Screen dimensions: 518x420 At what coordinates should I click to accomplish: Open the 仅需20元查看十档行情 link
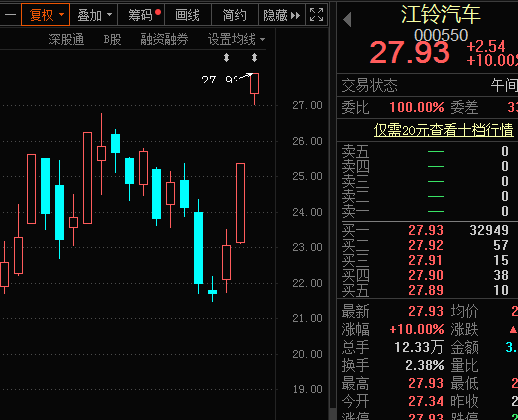tap(443, 130)
